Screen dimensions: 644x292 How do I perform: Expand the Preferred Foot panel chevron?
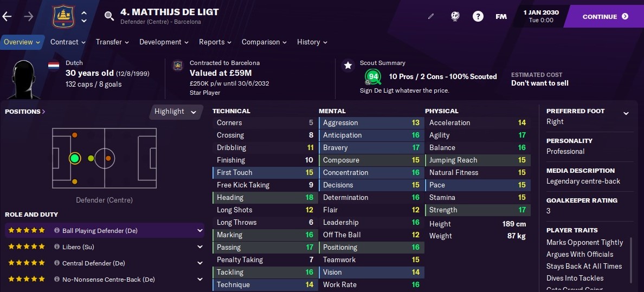coord(626,113)
